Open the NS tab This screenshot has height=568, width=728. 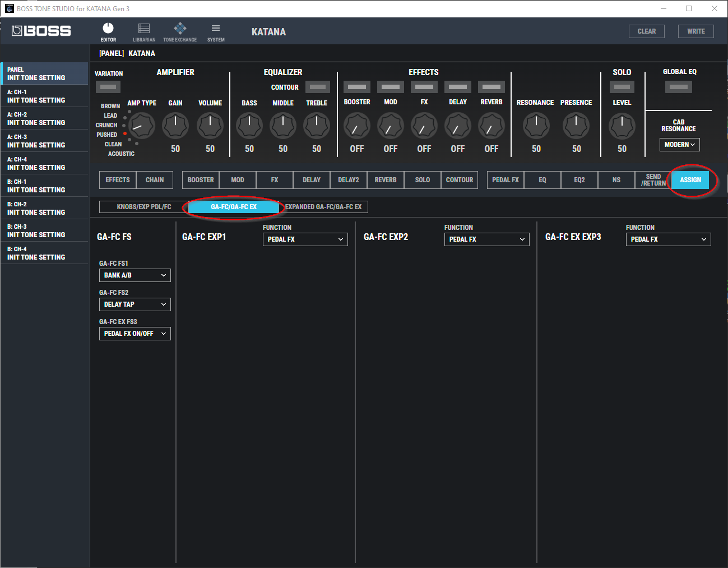coord(616,180)
